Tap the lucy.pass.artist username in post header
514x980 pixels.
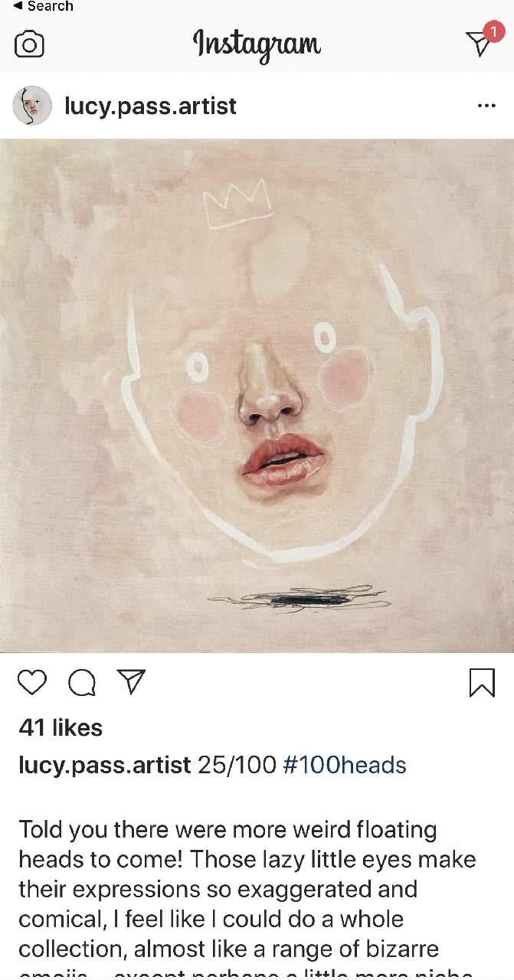[x=150, y=106]
